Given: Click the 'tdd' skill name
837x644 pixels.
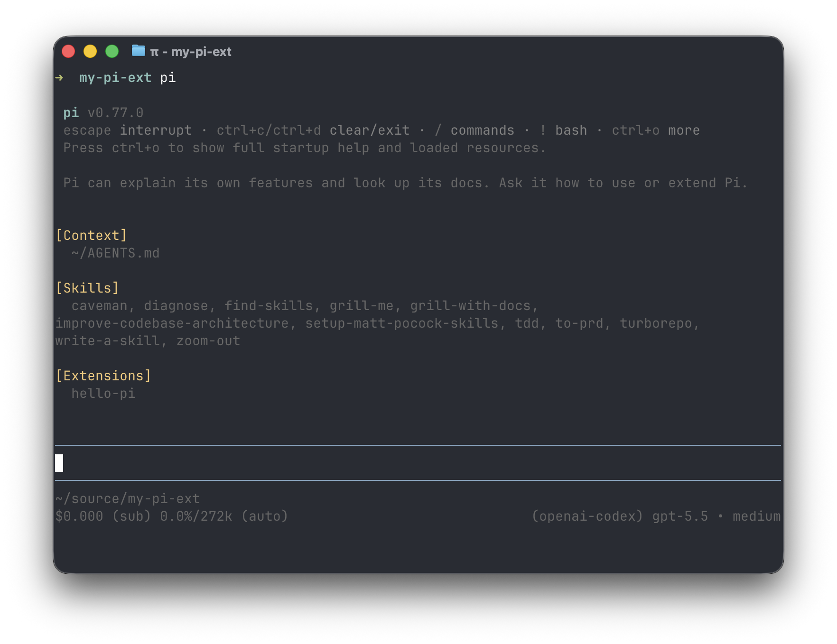Looking at the screenshot, I should coord(527,323).
